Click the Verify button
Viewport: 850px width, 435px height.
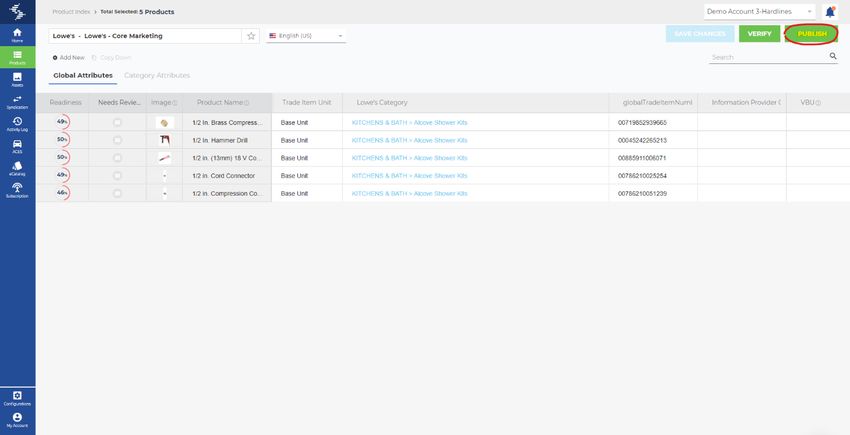click(x=759, y=34)
